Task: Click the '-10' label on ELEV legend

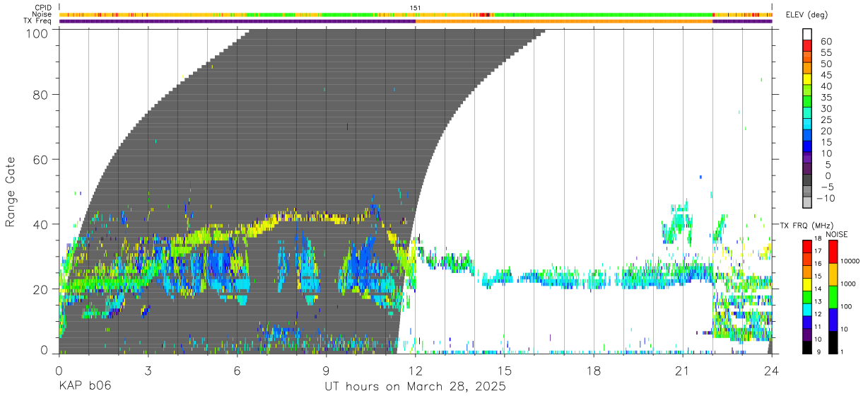Action: (825, 198)
